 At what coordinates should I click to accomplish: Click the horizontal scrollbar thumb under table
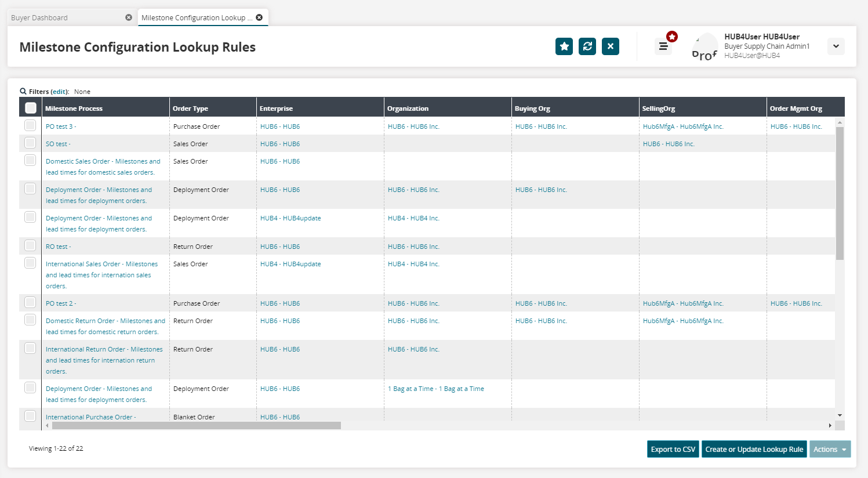(x=196, y=425)
